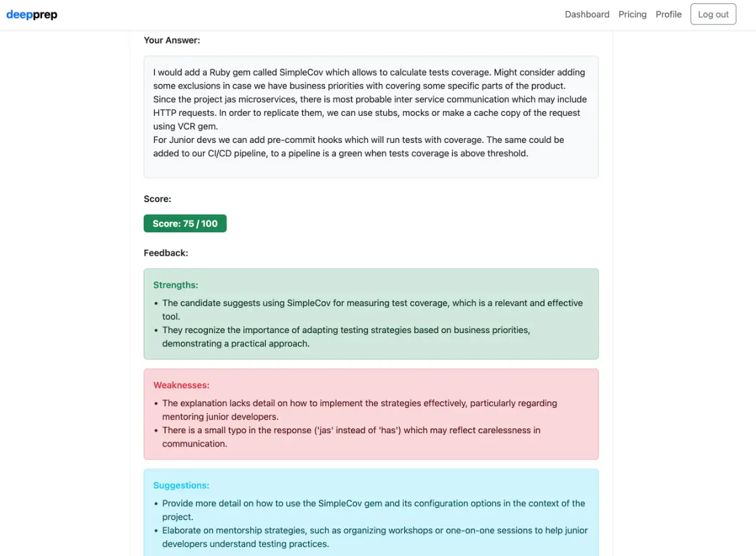Click the green Score 75 / 100 badge
Screen dimensions: 756x556
click(185, 224)
